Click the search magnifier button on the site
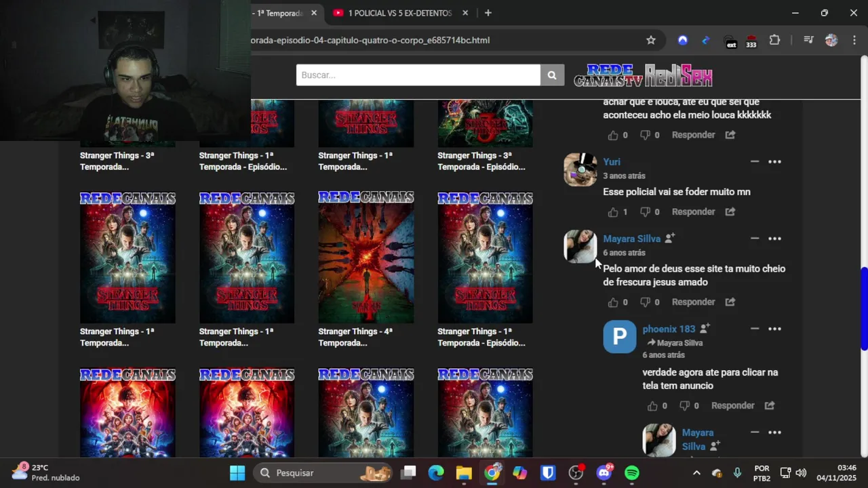The height and width of the screenshot is (488, 868). pyautogui.click(x=551, y=75)
